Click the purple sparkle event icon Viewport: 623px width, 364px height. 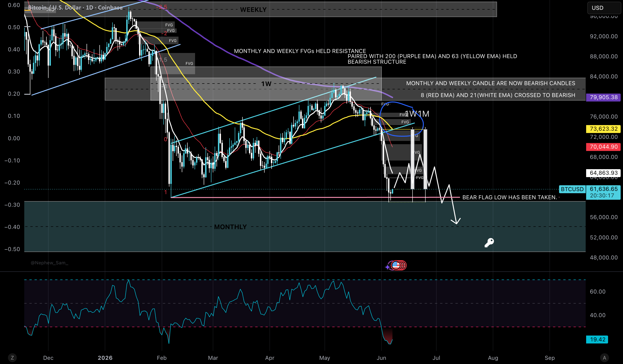click(x=387, y=267)
